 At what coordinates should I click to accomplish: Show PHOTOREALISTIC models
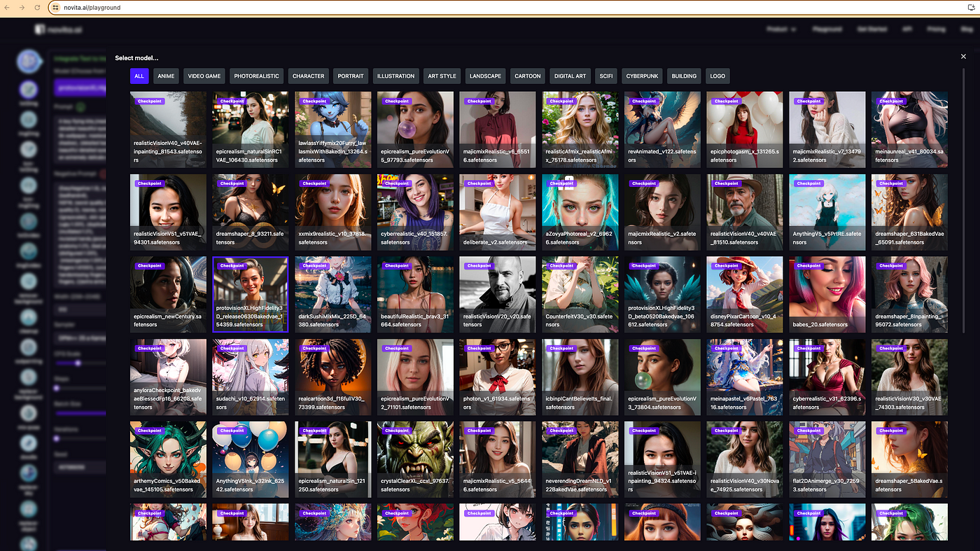(x=256, y=76)
